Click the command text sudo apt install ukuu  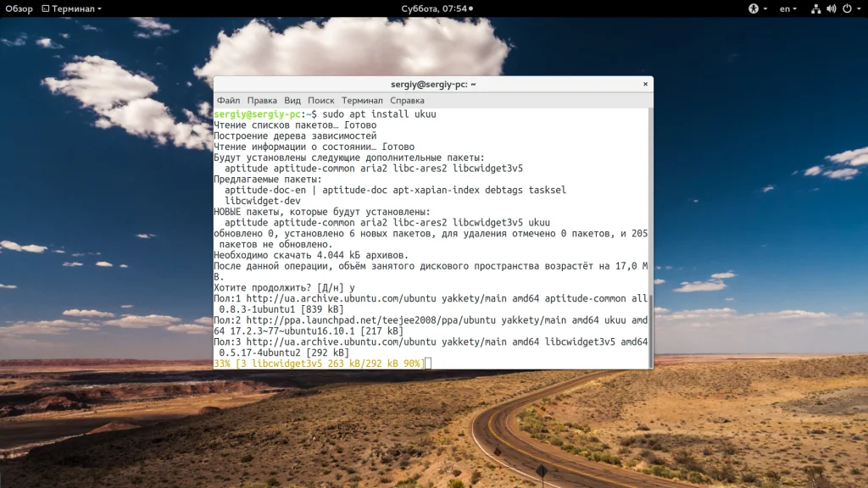[x=379, y=114]
